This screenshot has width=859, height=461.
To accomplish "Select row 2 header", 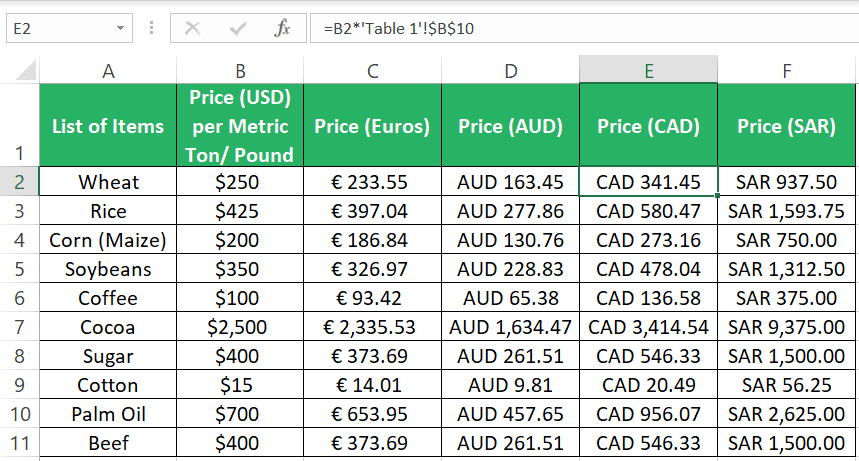I will (19, 181).
